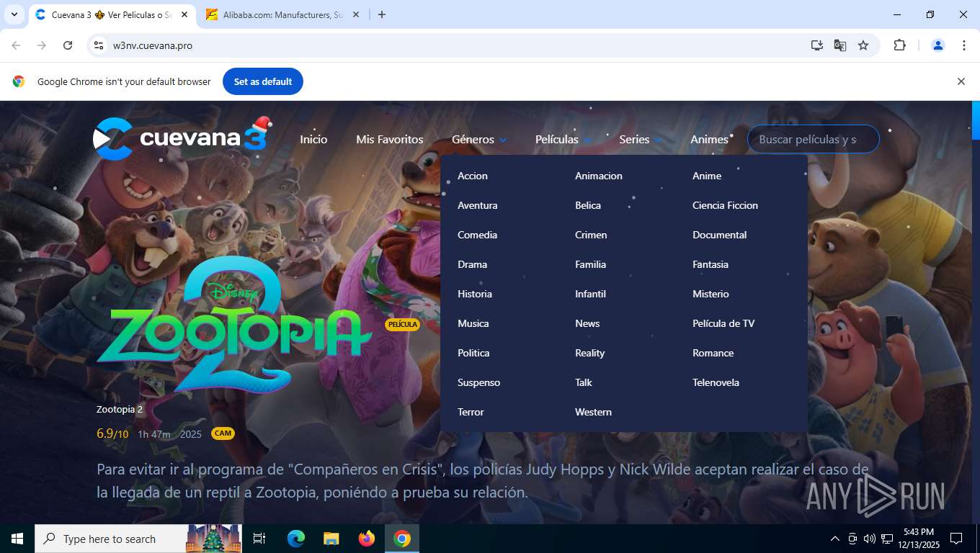The image size is (980, 553).
Task: Open File Explorer from taskbar
Action: (331, 539)
